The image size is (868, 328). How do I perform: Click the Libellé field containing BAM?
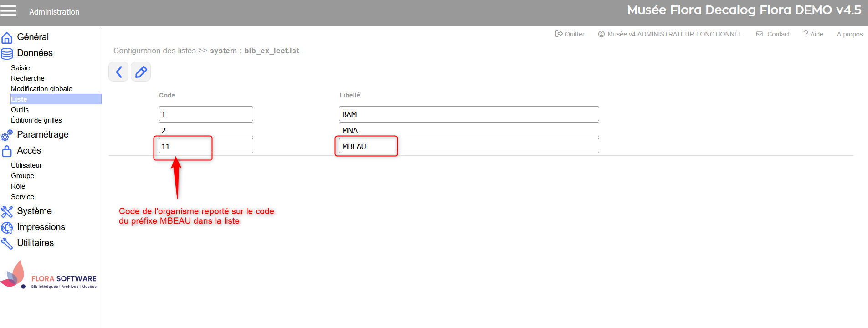468,114
